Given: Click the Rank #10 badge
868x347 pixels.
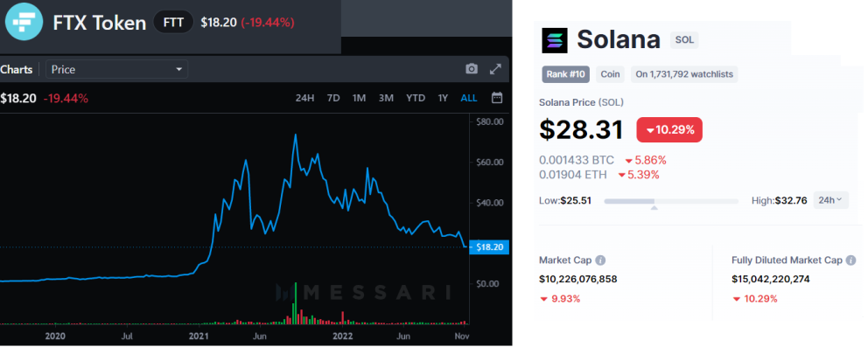Looking at the screenshot, I should pos(566,74).
